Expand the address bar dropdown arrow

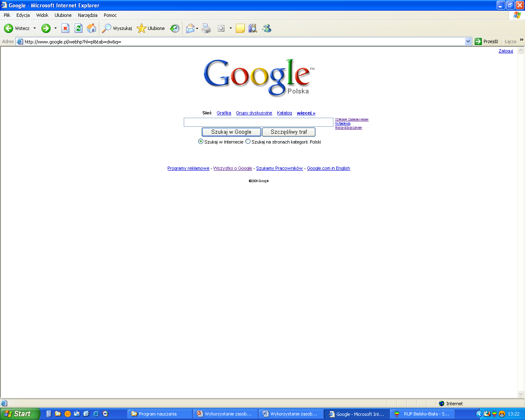coord(468,41)
